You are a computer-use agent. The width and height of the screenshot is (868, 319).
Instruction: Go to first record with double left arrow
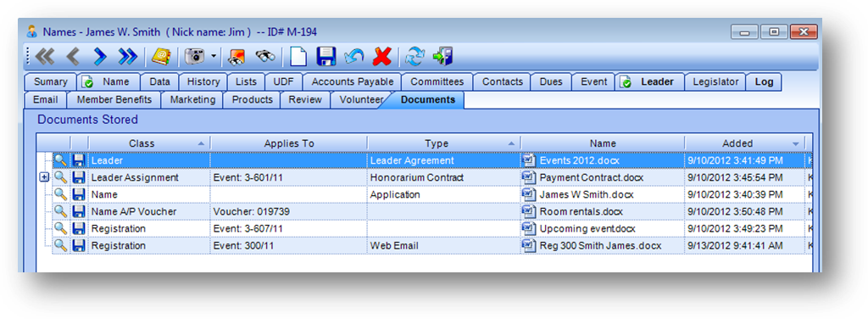45,56
